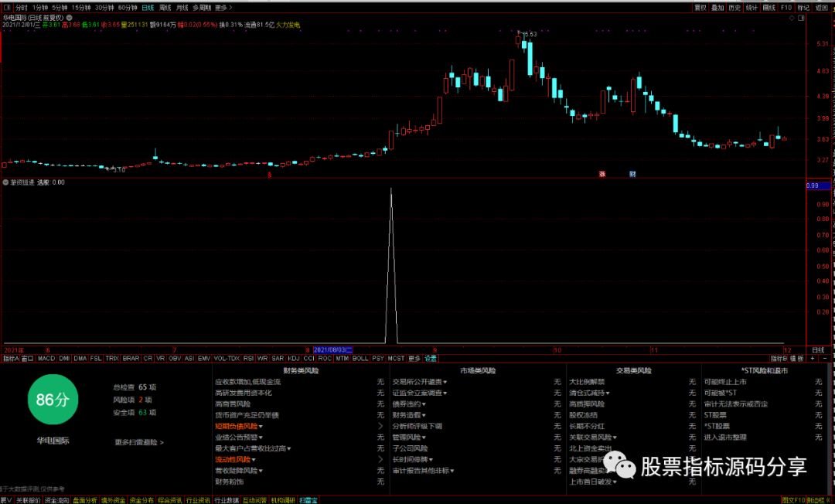Click the 日线 label at axis corner
The width and height of the screenshot is (835, 504).
coord(818,350)
